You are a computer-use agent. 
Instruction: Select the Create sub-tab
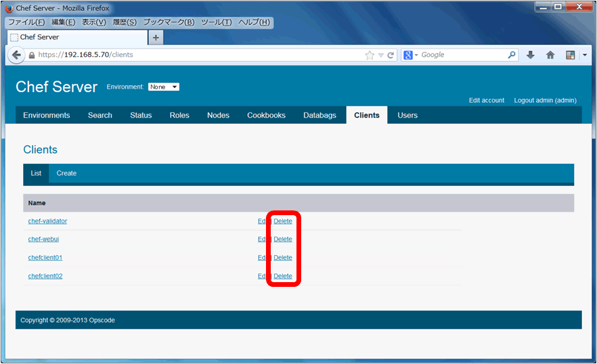click(66, 173)
